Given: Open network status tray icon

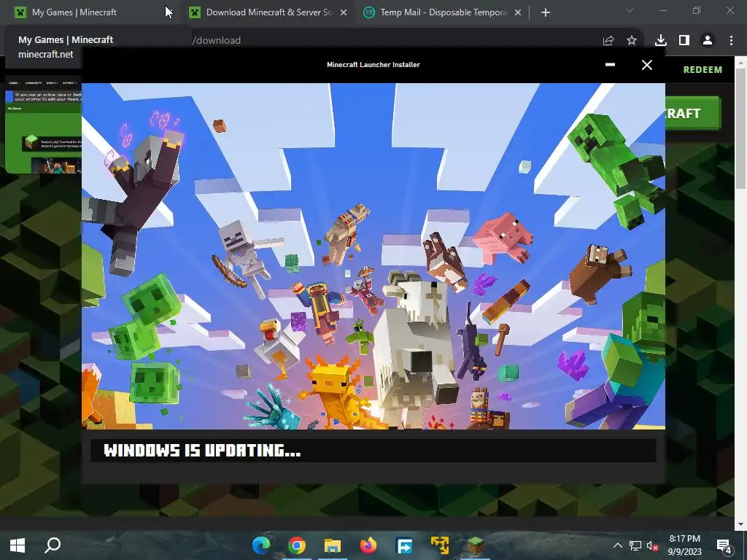Looking at the screenshot, I should pyautogui.click(x=635, y=545).
